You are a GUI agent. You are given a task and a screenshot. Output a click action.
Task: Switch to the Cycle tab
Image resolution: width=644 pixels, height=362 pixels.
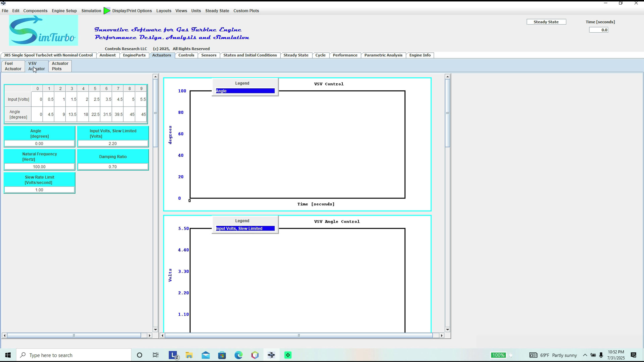tap(320, 55)
